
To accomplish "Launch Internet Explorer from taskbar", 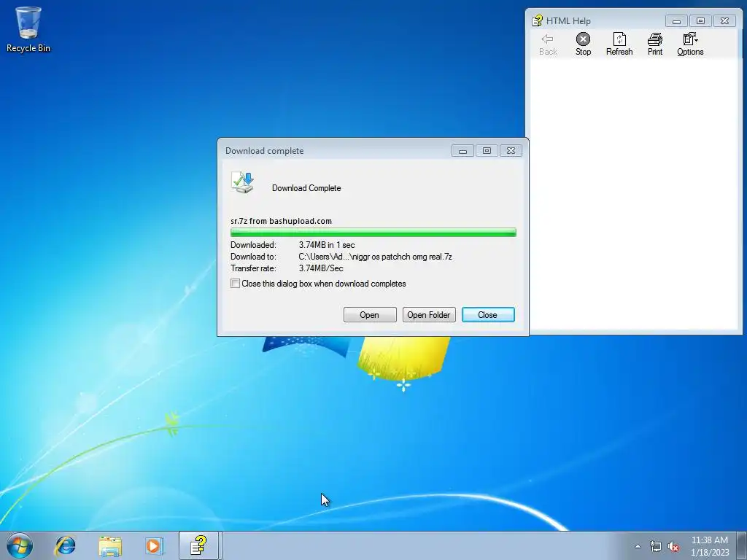I will 65,545.
